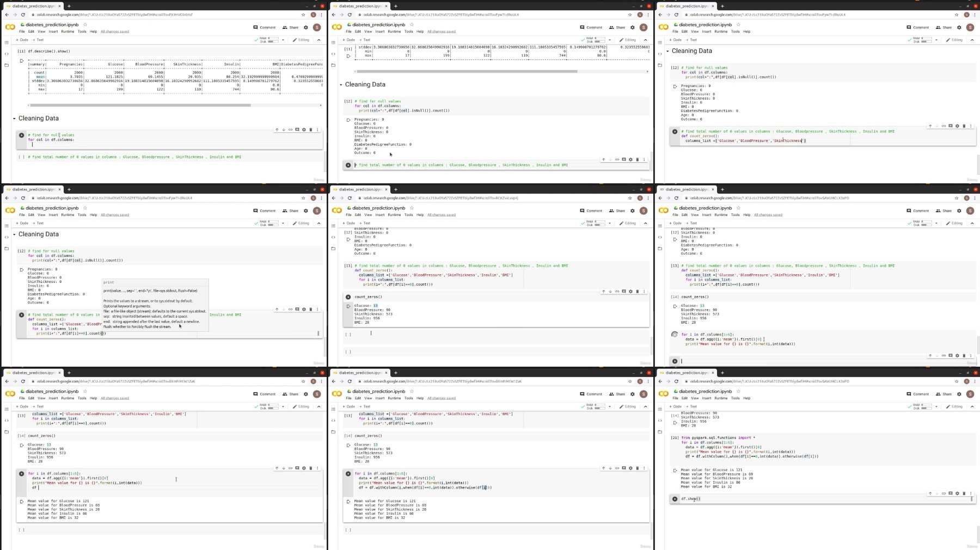The image size is (980, 550).
Task: Open new browser tab in center window
Action: coord(396,189)
